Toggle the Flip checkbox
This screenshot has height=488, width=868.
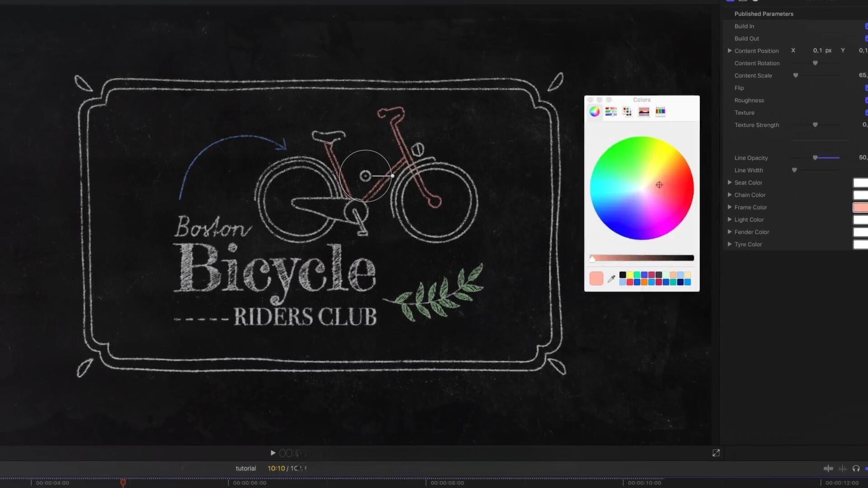coord(866,88)
